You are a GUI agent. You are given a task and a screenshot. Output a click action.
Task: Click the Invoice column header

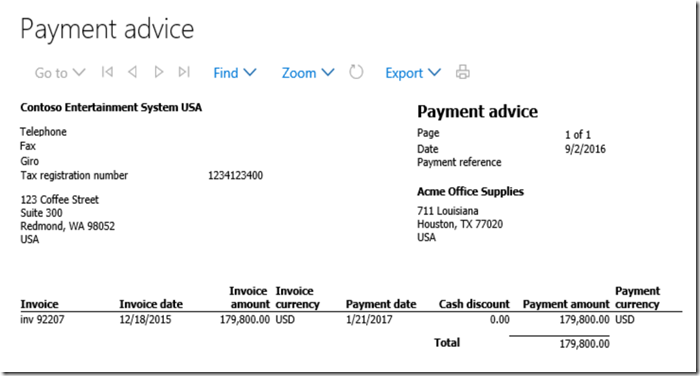tap(39, 305)
